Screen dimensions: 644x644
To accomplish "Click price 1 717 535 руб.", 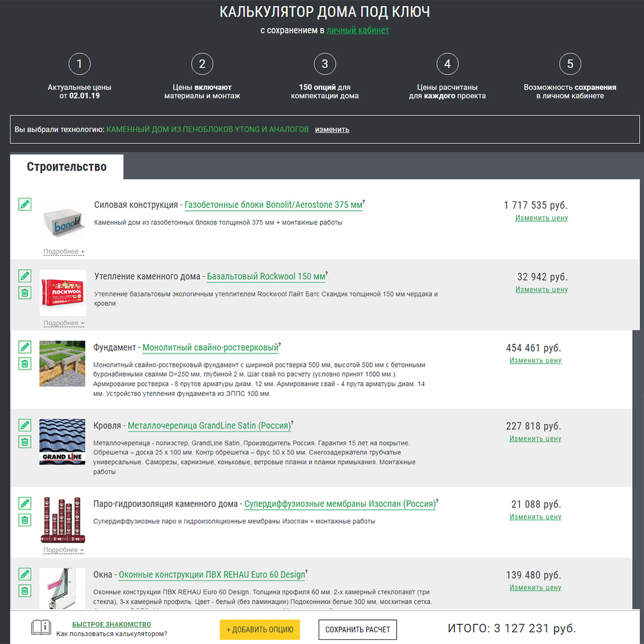I will [536, 205].
